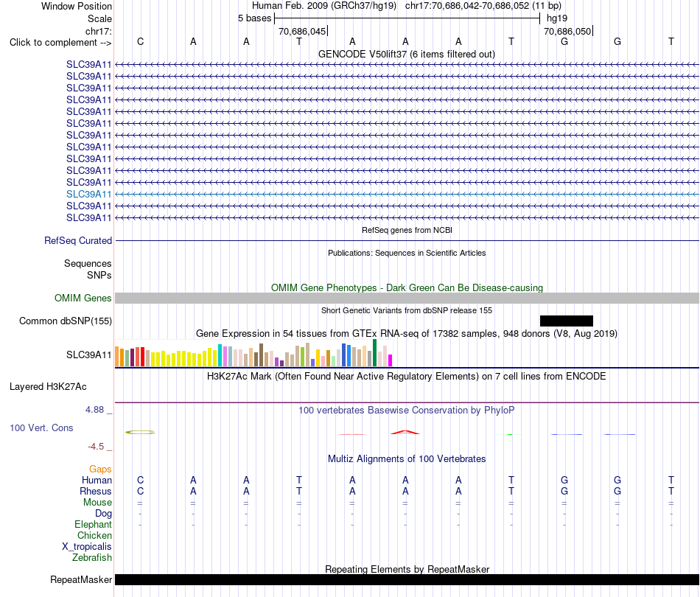The width and height of the screenshot is (700, 597).
Task: Open the 'OMIM Gene Phenotypes' green title
Action: [x=407, y=288]
